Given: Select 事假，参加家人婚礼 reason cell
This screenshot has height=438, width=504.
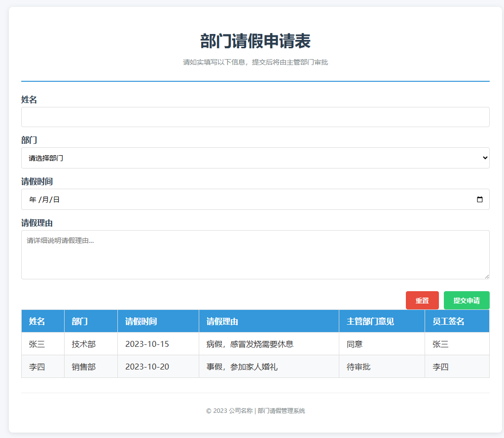Looking at the screenshot, I should 242,367.
